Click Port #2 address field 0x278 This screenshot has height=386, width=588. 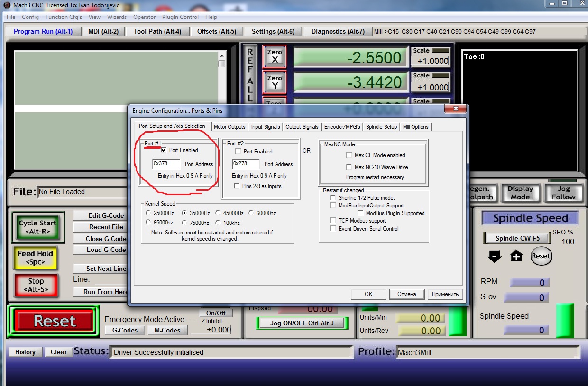point(246,164)
